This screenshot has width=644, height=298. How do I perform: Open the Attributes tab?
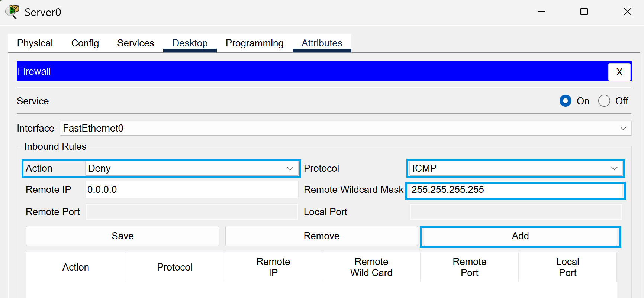(x=322, y=43)
